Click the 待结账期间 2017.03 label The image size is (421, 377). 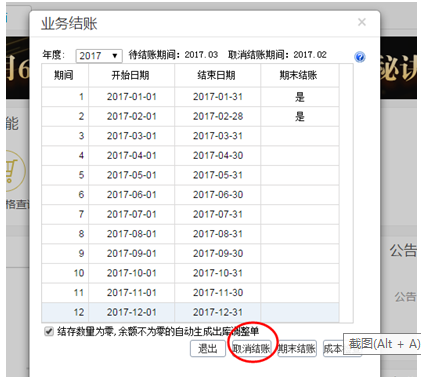(173, 55)
